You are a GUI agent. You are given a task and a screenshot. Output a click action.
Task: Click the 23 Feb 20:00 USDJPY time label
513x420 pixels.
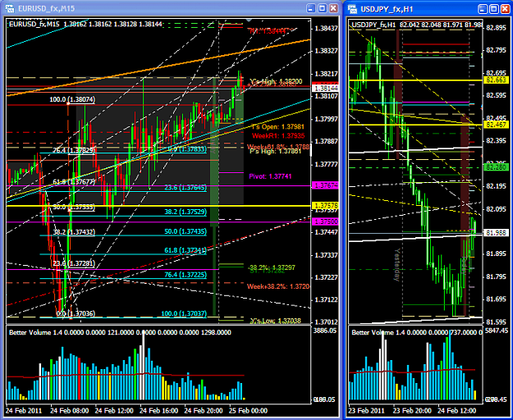[x=412, y=410]
